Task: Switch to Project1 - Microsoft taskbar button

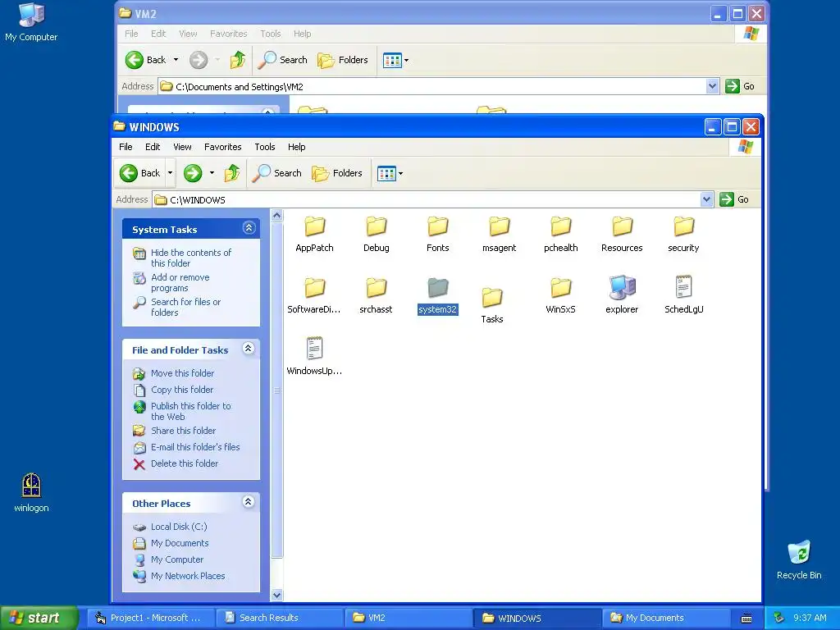Action: 152,618
